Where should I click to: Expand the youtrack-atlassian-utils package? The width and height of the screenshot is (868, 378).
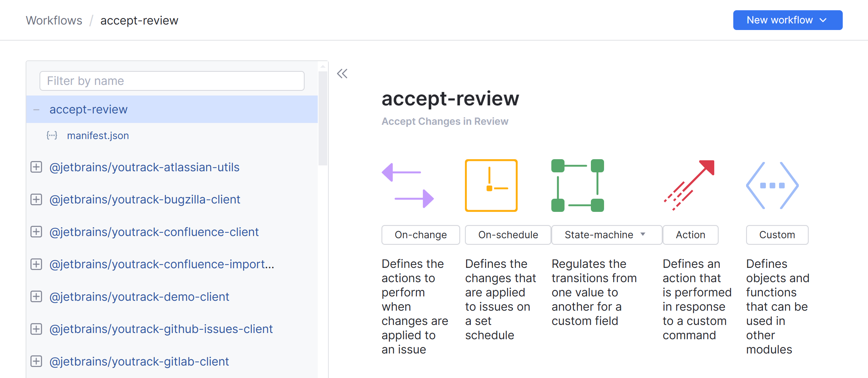tap(36, 167)
